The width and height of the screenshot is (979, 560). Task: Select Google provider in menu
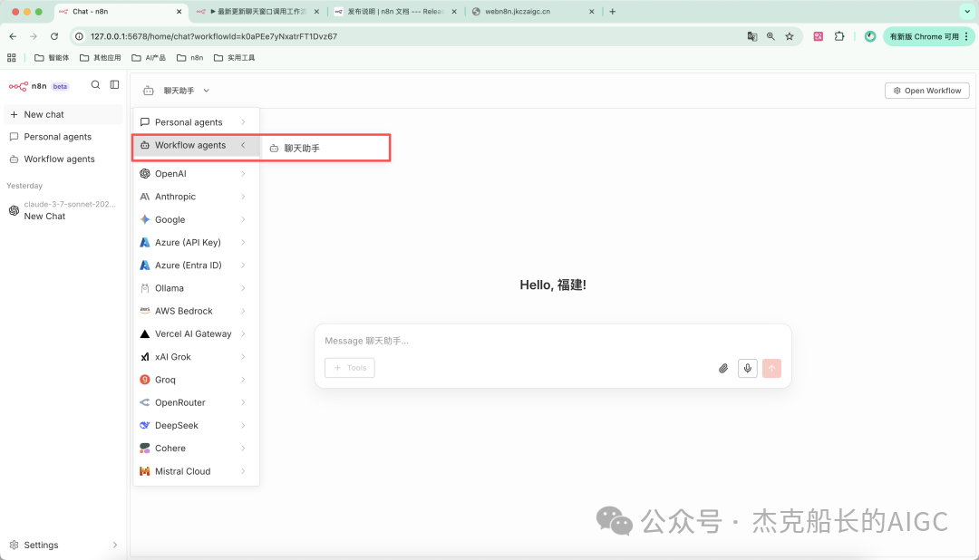coord(196,220)
